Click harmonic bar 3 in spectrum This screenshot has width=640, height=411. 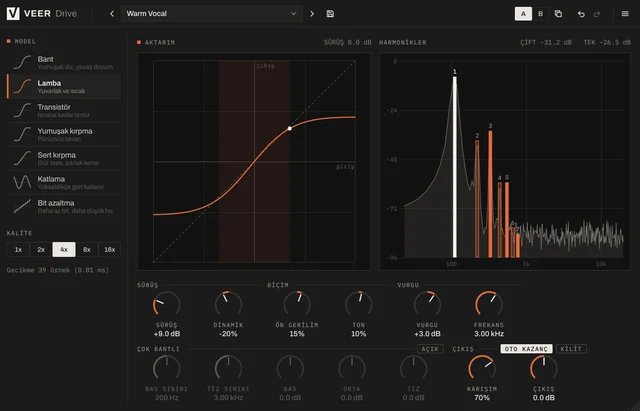tap(490, 194)
